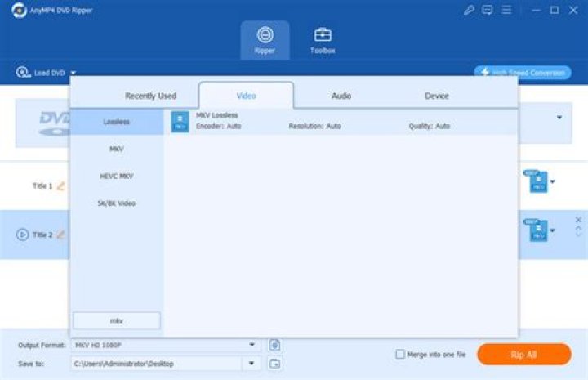Open the feedback message icon

(488, 10)
